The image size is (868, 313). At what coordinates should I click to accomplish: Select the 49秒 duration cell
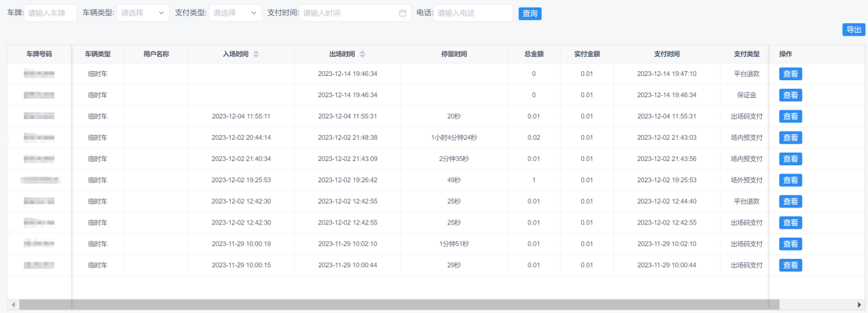454,180
